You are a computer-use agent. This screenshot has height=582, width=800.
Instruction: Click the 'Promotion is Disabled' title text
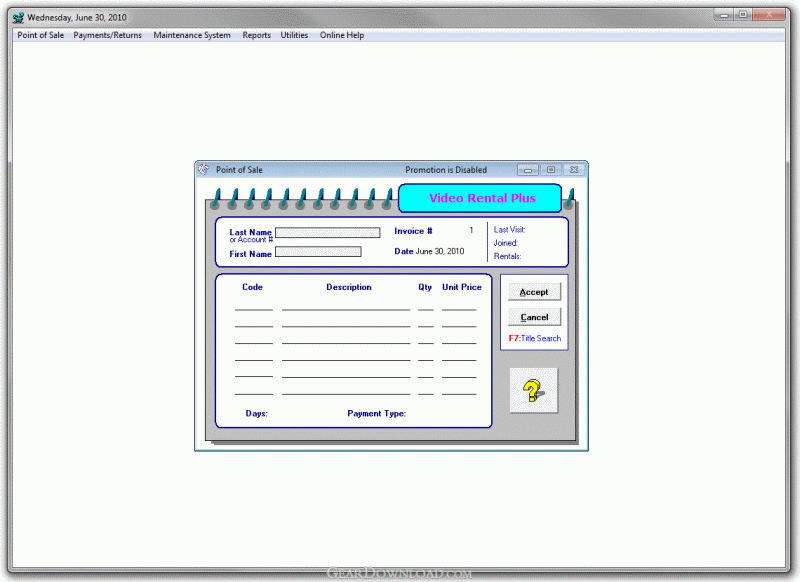[446, 170]
